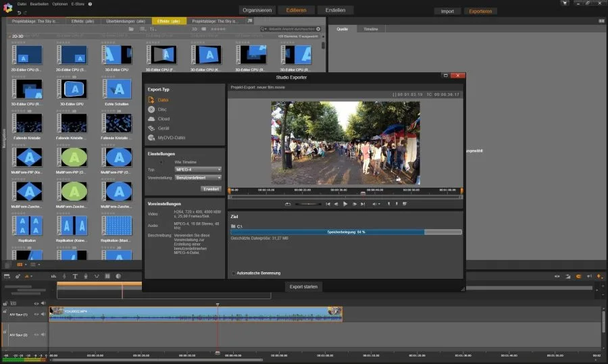Click the exporter preview scrubber handle

pos(363,193)
